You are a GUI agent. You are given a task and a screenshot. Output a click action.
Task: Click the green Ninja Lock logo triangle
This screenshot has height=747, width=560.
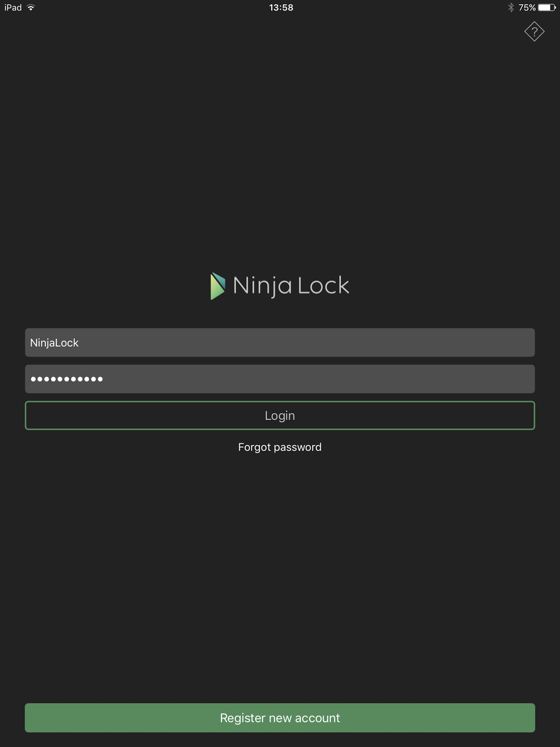[x=217, y=286]
